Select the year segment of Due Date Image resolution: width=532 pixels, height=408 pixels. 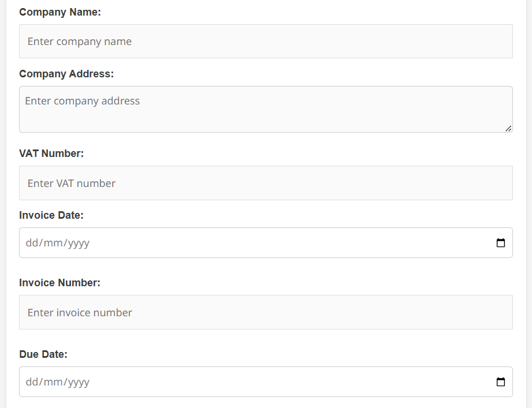[x=79, y=382]
